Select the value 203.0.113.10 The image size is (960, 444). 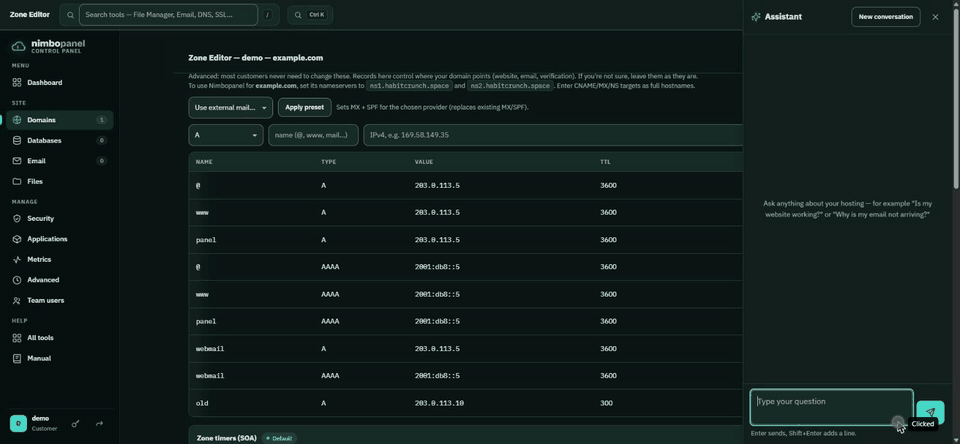[439, 404]
